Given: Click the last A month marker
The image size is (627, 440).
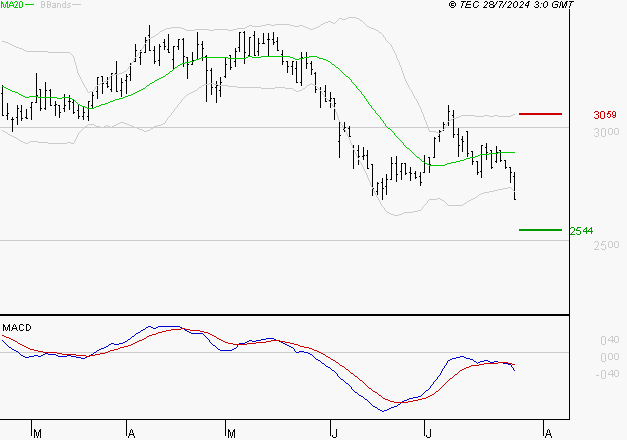Looking at the screenshot, I should (x=548, y=434).
